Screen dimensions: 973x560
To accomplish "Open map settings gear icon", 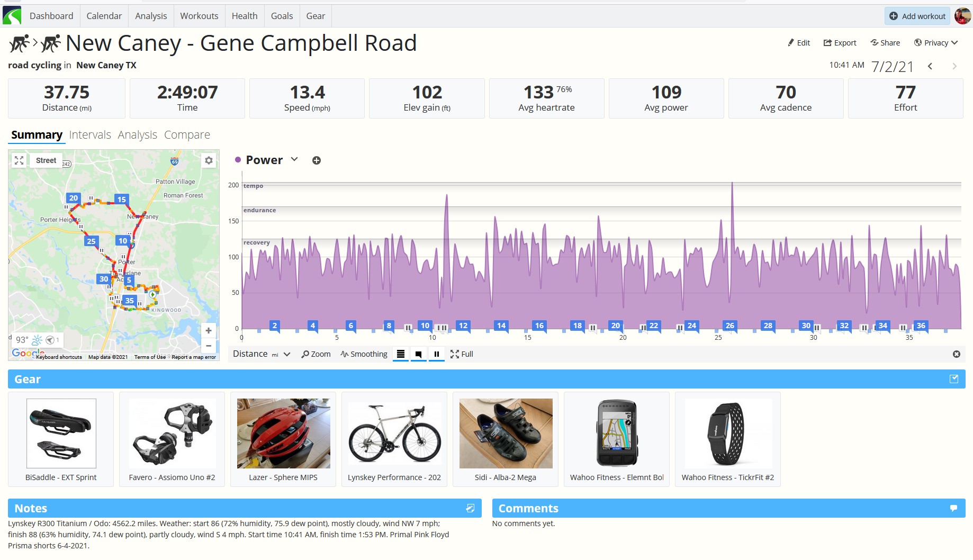I will (209, 160).
